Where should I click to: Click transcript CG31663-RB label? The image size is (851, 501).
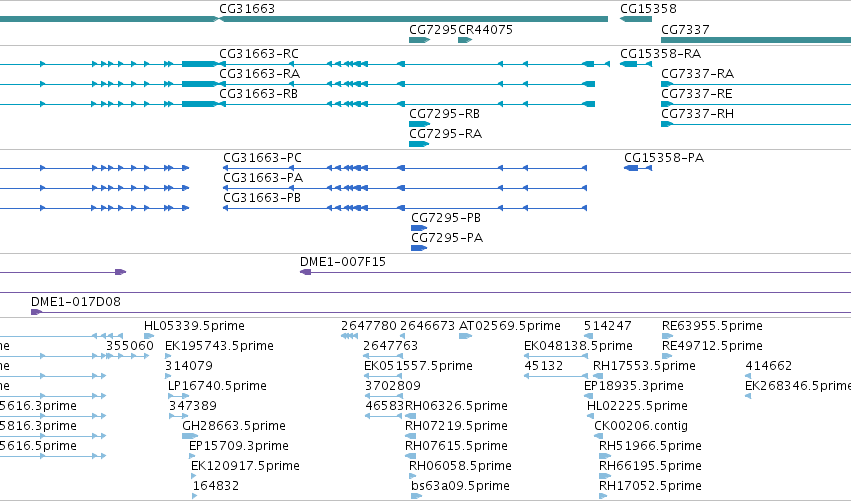point(258,94)
